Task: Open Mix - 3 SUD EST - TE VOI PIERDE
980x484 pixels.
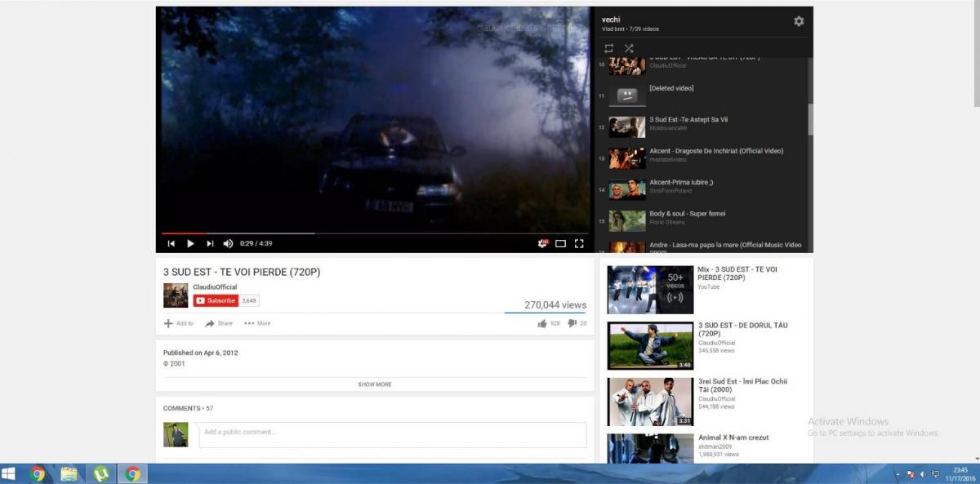Action: [737, 273]
